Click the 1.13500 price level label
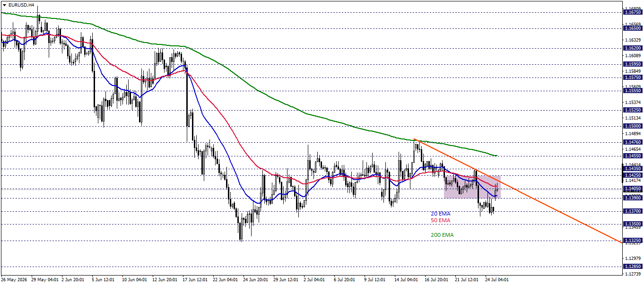 coord(633,224)
